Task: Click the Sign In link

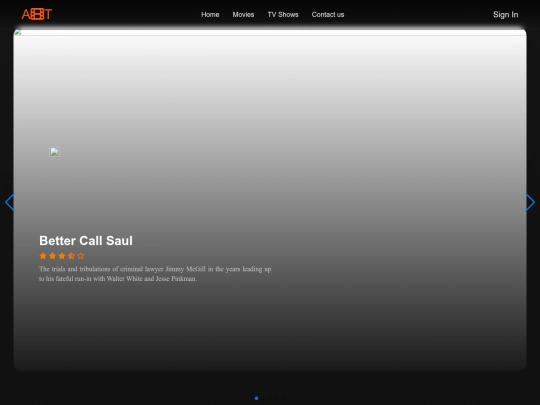Action: pyautogui.click(x=505, y=14)
